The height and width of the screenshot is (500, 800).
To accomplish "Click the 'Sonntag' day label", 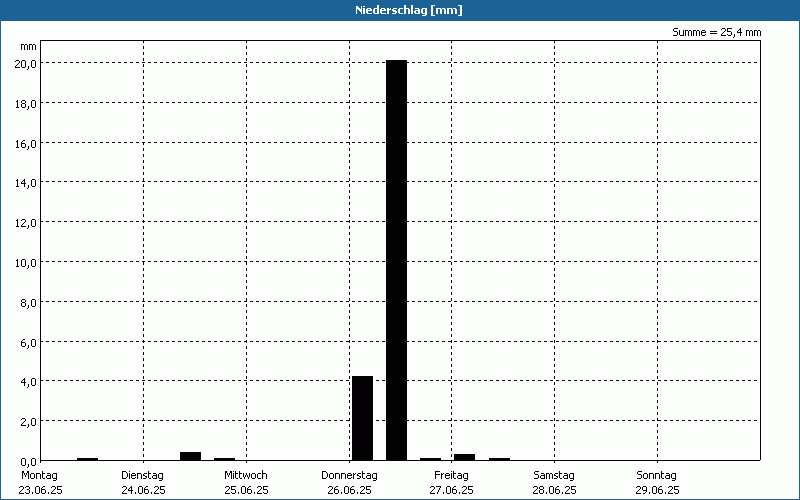I will point(657,476).
